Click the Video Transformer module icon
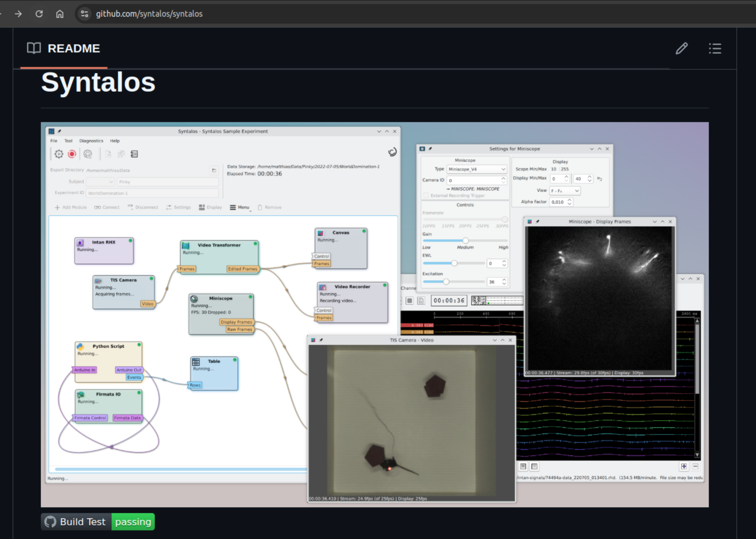This screenshot has width=756, height=539. (x=186, y=245)
